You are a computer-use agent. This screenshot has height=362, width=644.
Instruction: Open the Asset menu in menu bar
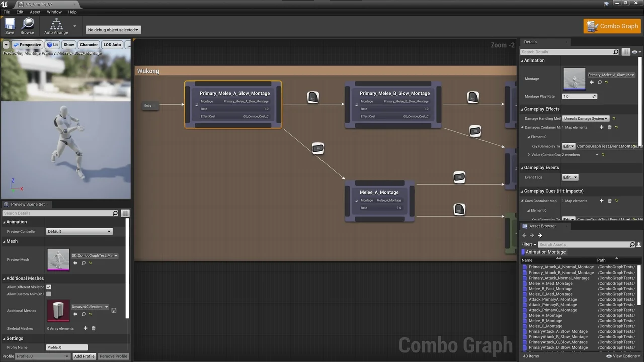point(35,12)
